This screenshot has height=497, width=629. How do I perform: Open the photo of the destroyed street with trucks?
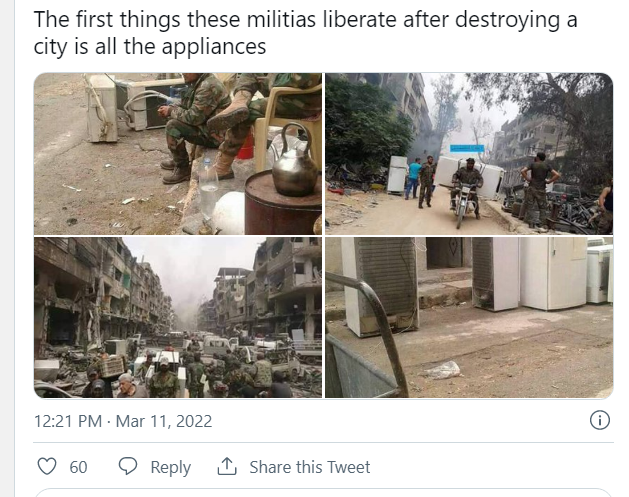point(178,317)
